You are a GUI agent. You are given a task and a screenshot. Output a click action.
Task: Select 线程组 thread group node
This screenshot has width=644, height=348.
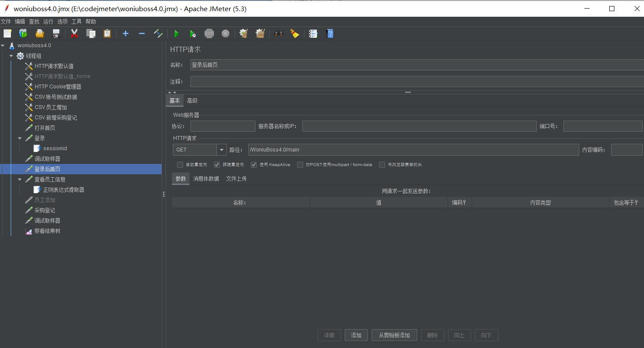pos(33,56)
